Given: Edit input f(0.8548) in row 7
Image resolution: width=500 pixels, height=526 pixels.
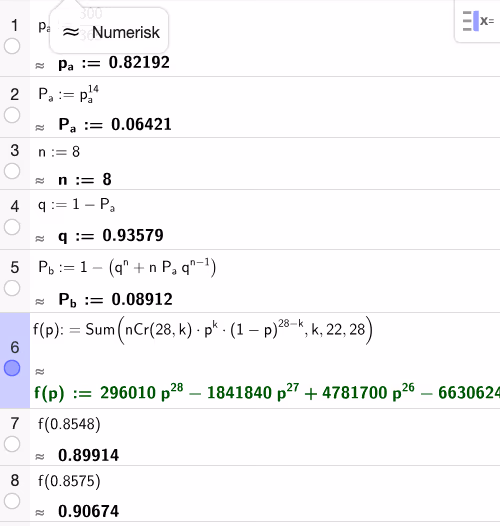Looking at the screenshot, I should [69, 424].
